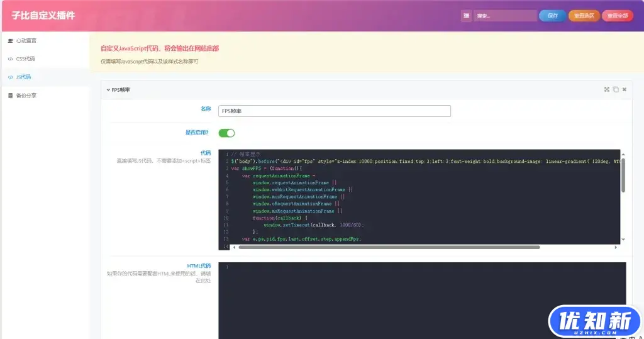Click the coffee cup icon next to 心动宣言
644x339 pixels.
click(x=10, y=40)
